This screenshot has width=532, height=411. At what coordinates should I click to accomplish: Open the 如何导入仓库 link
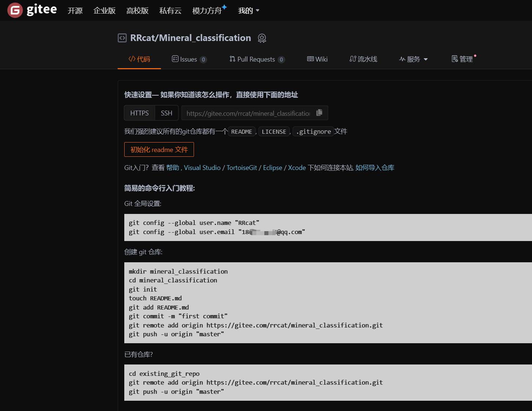click(375, 168)
